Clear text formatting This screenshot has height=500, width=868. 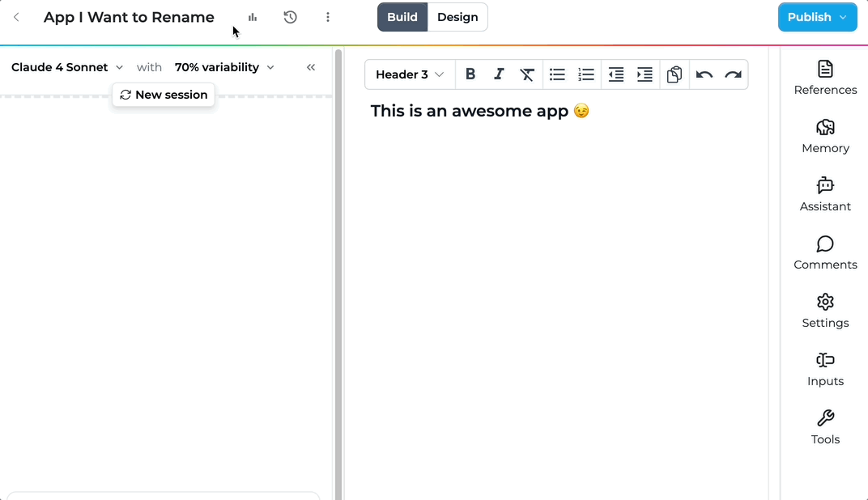click(x=527, y=74)
